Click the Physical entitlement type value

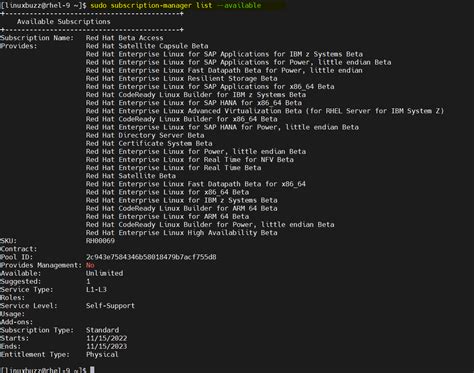pos(102,354)
